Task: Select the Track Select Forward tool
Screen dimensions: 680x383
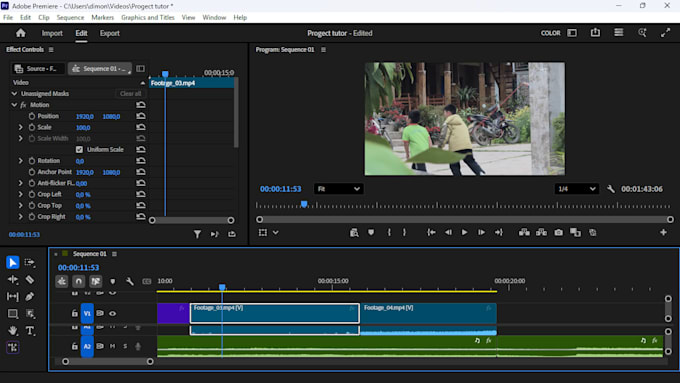Action: tap(29, 262)
